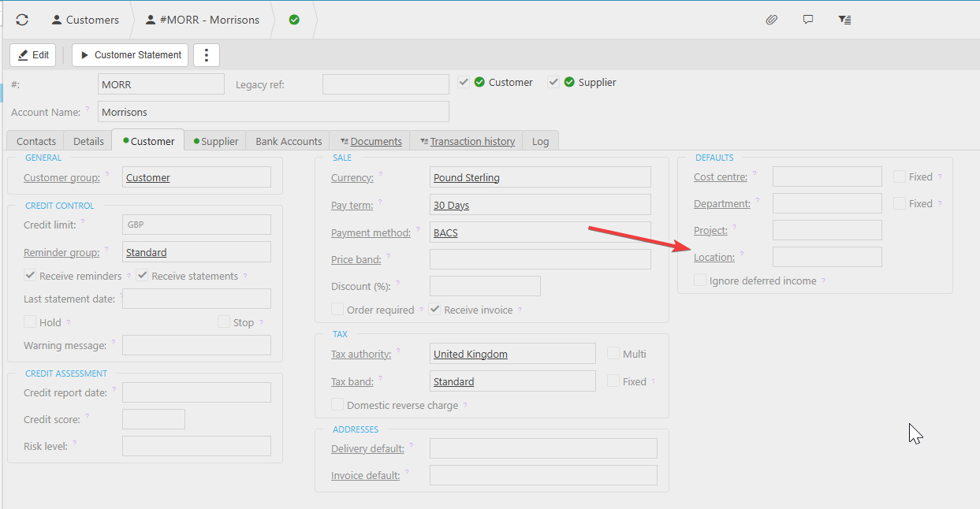Viewport: 980px width, 509px height.
Task: Click the Edit button
Action: pos(33,55)
